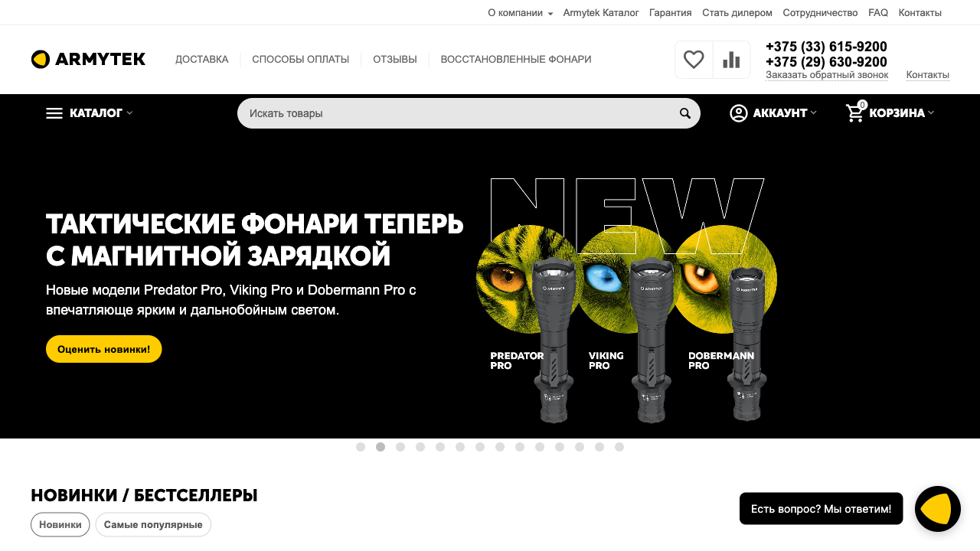Open the chat widget round button
The width and height of the screenshot is (980, 551).
pyautogui.click(x=938, y=509)
